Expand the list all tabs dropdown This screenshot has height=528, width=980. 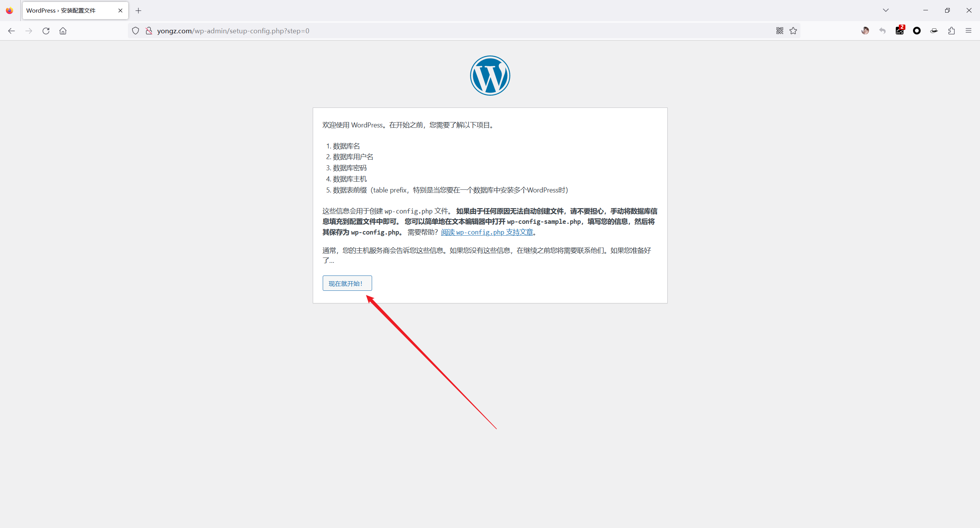point(886,10)
